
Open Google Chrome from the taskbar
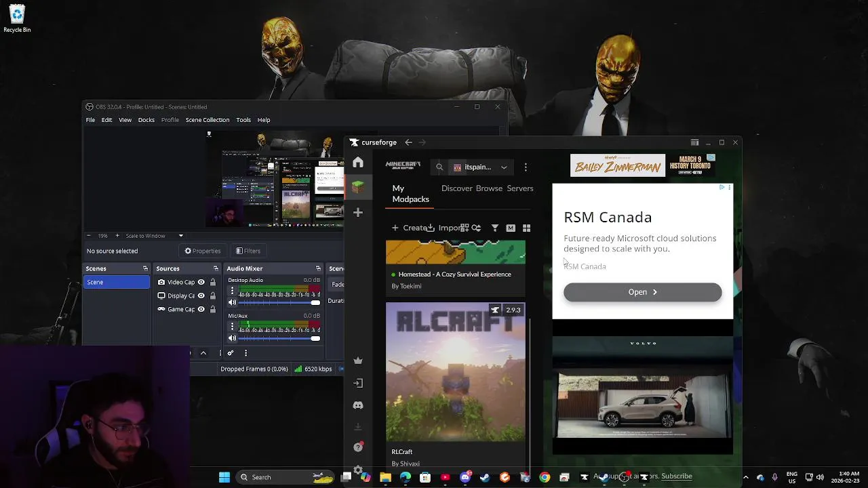[545, 477]
